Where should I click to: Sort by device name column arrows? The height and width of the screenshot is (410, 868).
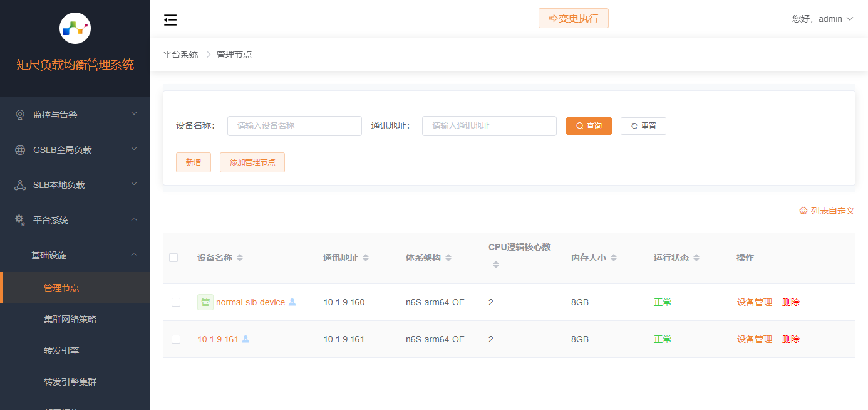click(240, 258)
